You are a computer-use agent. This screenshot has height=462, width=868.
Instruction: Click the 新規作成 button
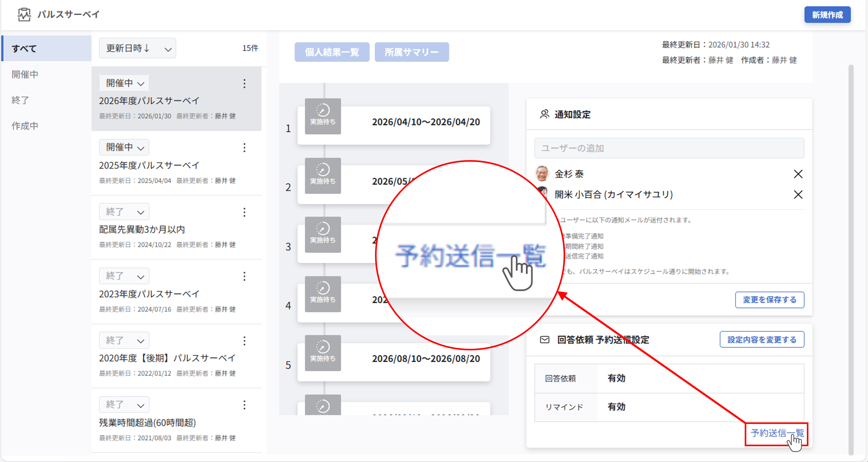[828, 14]
